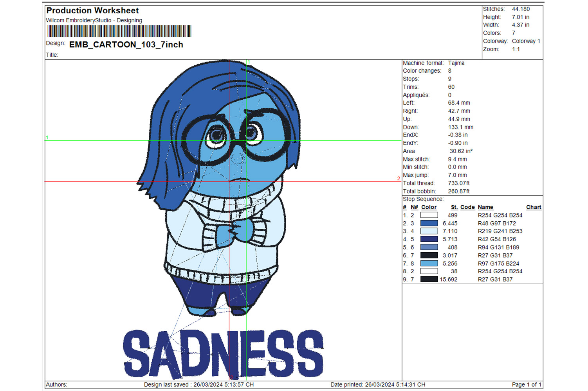The width and height of the screenshot is (588, 391).
Task: Click Left value '68.4 mm'
Action: pos(459,103)
